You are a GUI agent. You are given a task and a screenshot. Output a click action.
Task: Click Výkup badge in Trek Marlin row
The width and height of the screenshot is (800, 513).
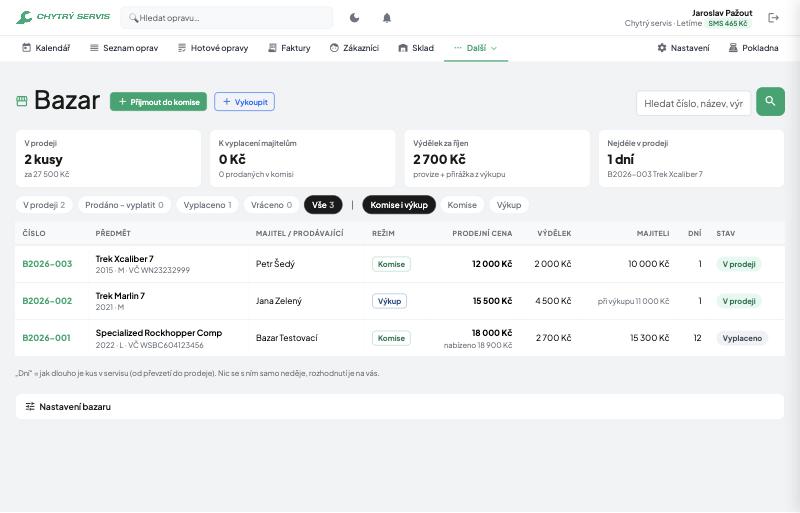coord(389,301)
